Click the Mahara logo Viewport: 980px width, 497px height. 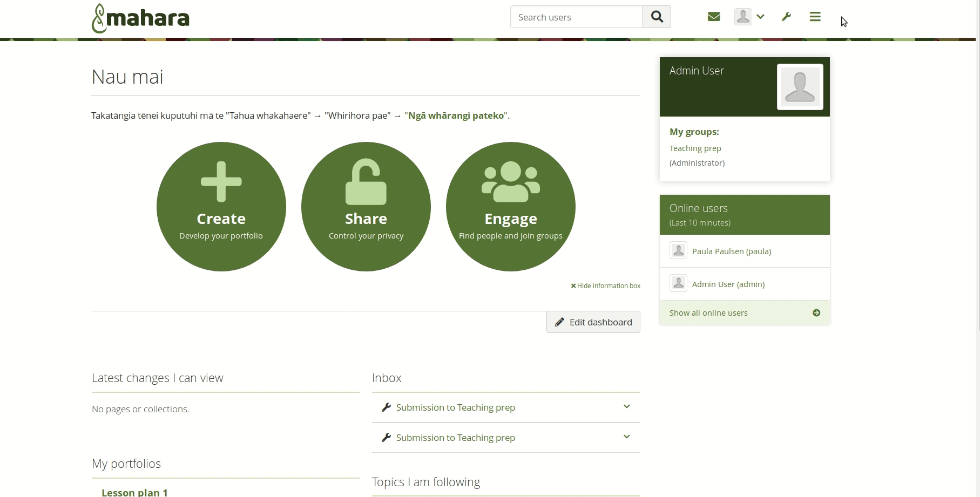[x=140, y=18]
